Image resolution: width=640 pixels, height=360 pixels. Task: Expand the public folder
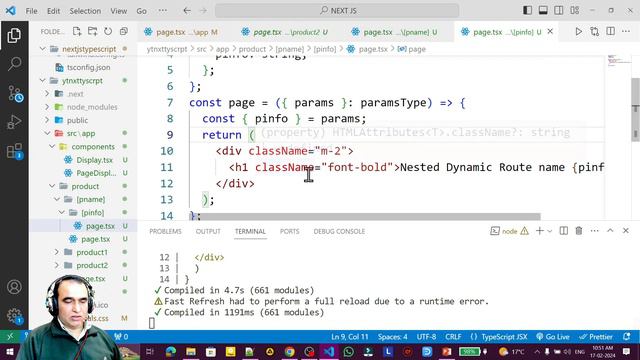(47, 120)
